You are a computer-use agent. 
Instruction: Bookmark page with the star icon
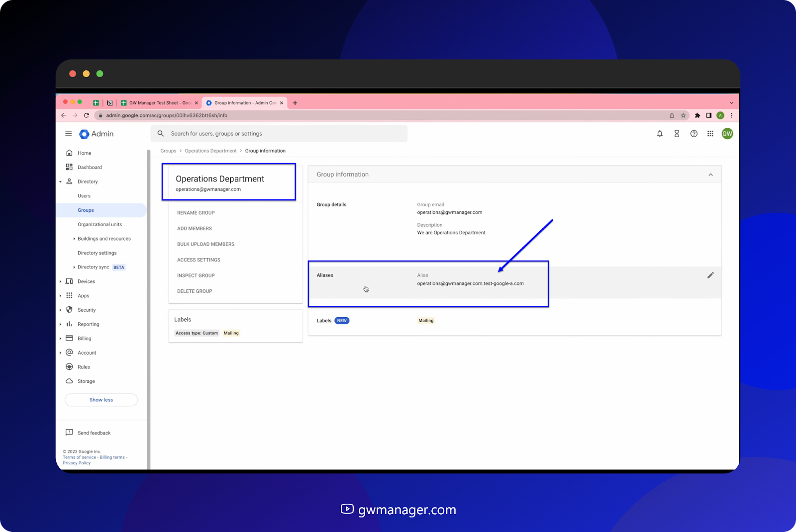(x=683, y=115)
